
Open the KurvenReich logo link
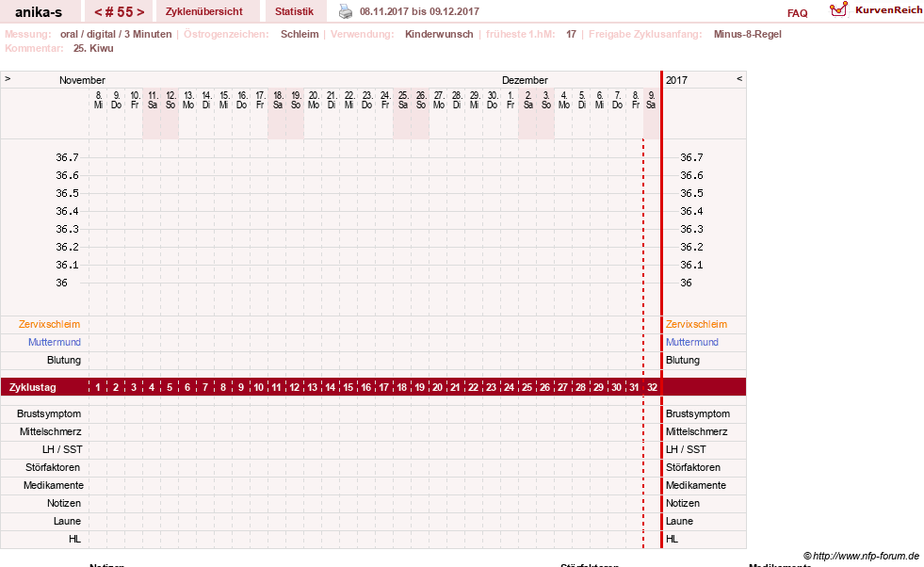point(876,10)
